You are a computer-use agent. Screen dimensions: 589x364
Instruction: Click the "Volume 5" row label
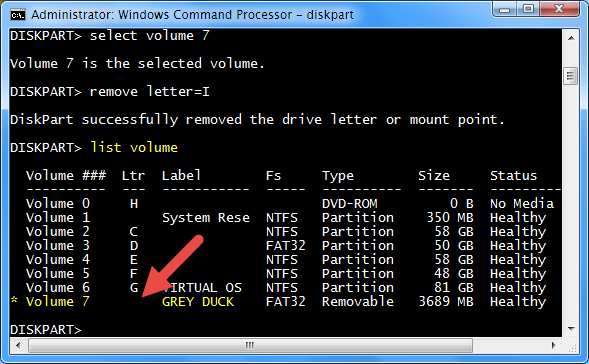click(x=58, y=274)
